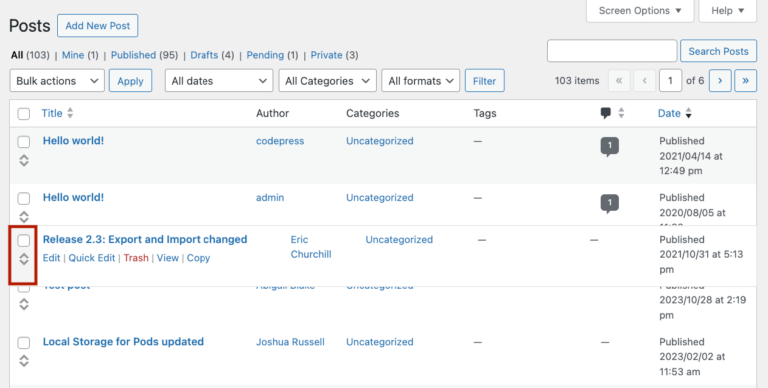
Task: Trash the Release 2.3 post
Action: 136,258
